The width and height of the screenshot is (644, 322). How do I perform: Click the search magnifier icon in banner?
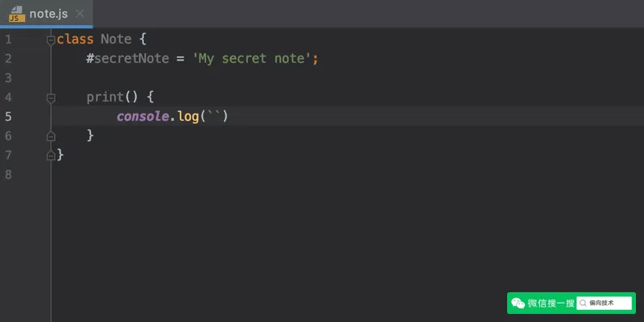583,303
